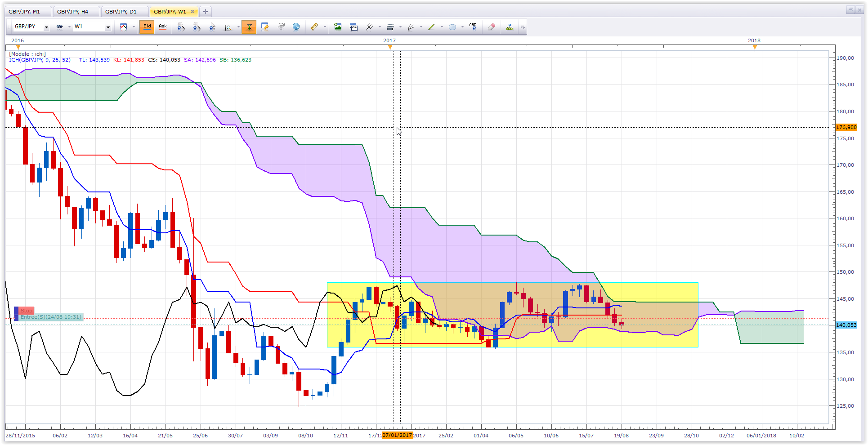
Task: Click the restore window icon at top right
Action: point(850,10)
